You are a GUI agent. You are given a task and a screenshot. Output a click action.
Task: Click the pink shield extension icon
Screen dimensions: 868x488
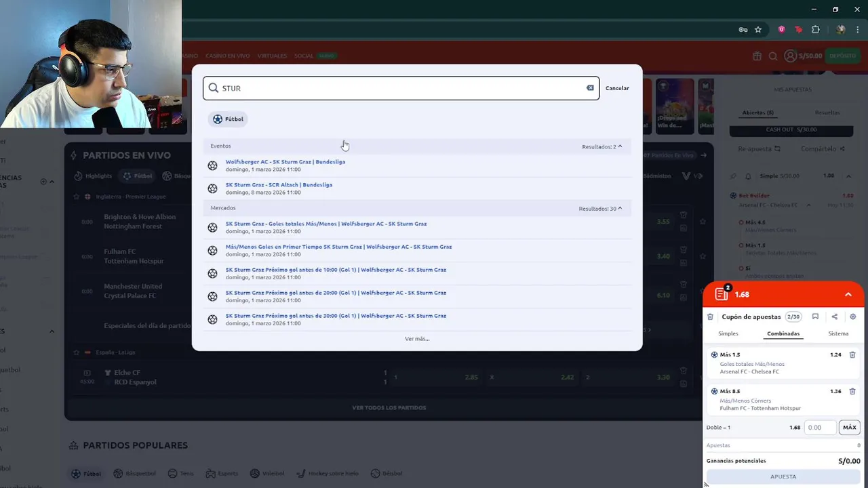coord(782,30)
